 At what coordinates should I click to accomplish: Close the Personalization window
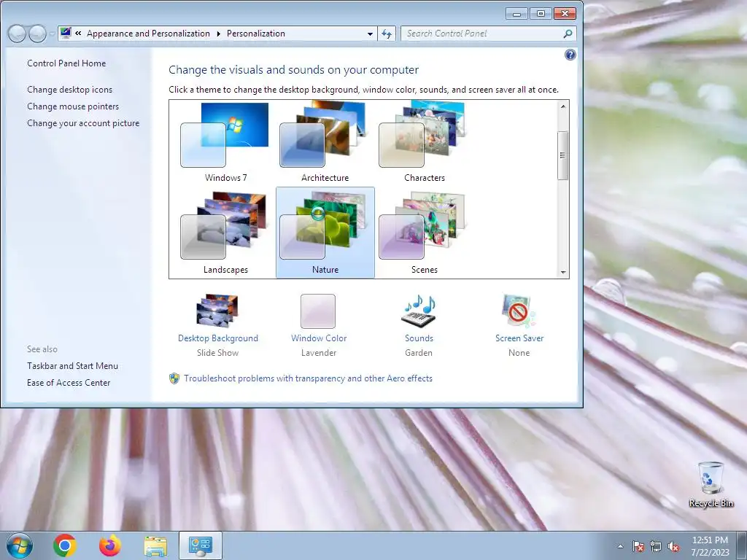coord(565,14)
